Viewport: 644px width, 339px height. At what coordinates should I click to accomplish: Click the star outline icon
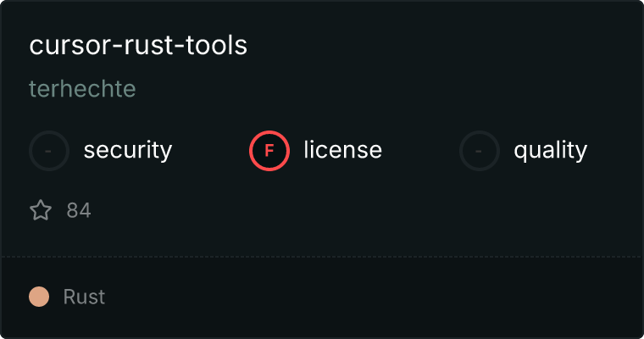tap(41, 210)
